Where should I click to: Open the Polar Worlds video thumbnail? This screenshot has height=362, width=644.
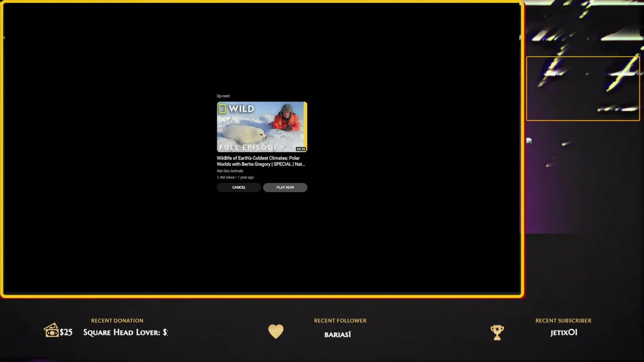[262, 127]
